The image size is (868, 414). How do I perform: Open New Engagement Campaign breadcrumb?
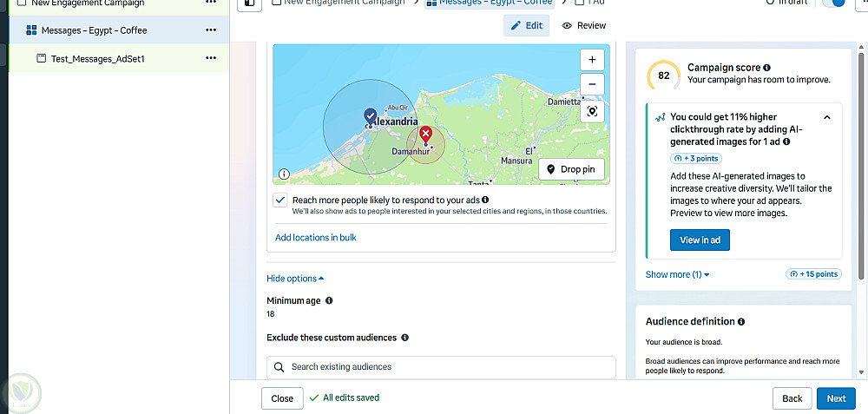(x=339, y=3)
